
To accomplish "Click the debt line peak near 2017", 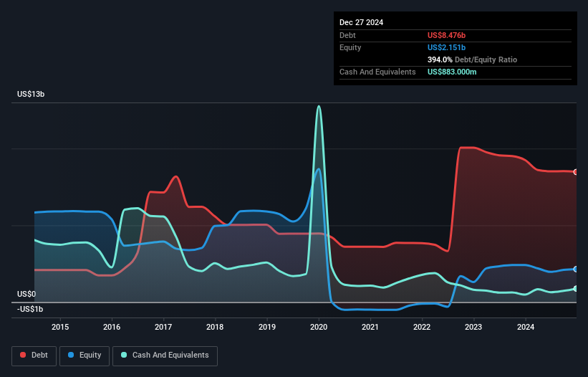I will pyautogui.click(x=175, y=176).
